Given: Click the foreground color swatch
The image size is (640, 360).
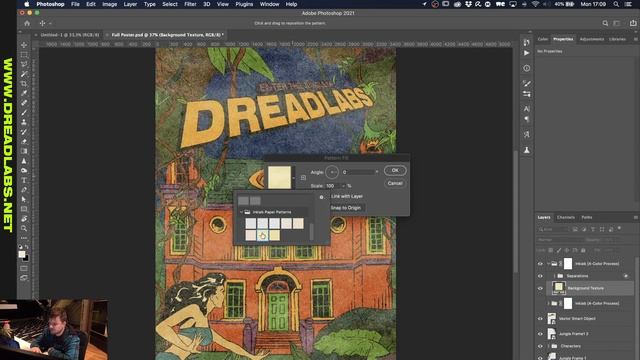Looking at the screenshot, I should [22, 254].
